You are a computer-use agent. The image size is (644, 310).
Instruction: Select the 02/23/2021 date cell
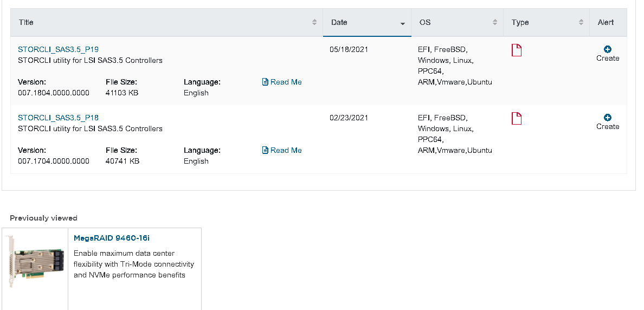(x=349, y=118)
